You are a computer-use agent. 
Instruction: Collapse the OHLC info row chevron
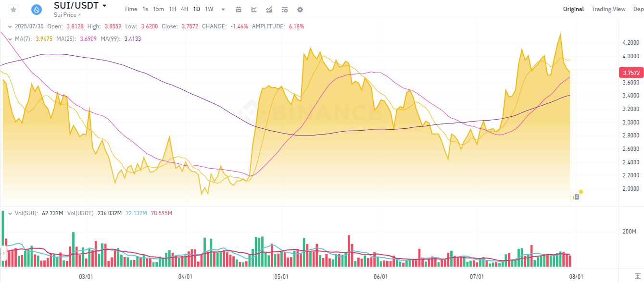click(x=10, y=26)
